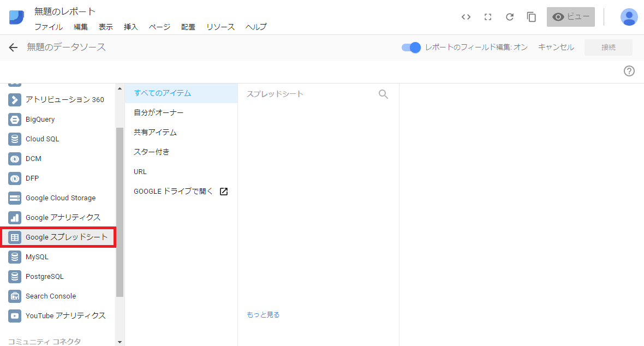Click the Data Studio logo icon
This screenshot has width=644, height=346.
click(16, 17)
